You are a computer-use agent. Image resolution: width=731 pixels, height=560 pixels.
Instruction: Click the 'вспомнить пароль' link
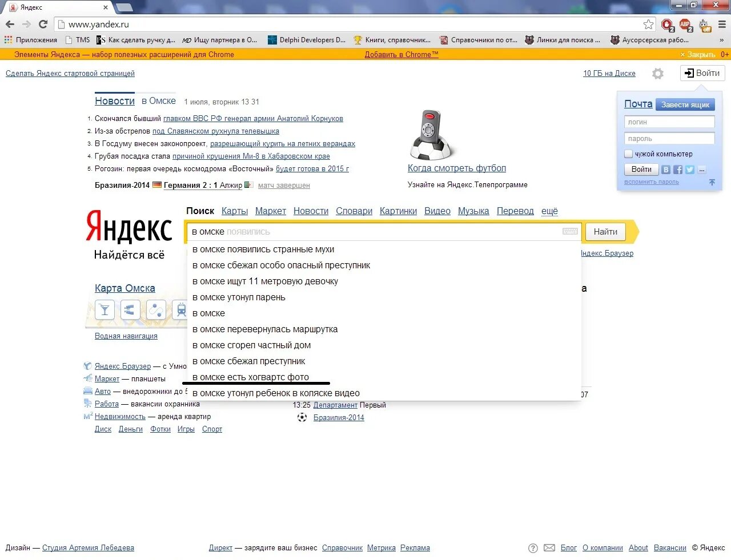coord(652,182)
